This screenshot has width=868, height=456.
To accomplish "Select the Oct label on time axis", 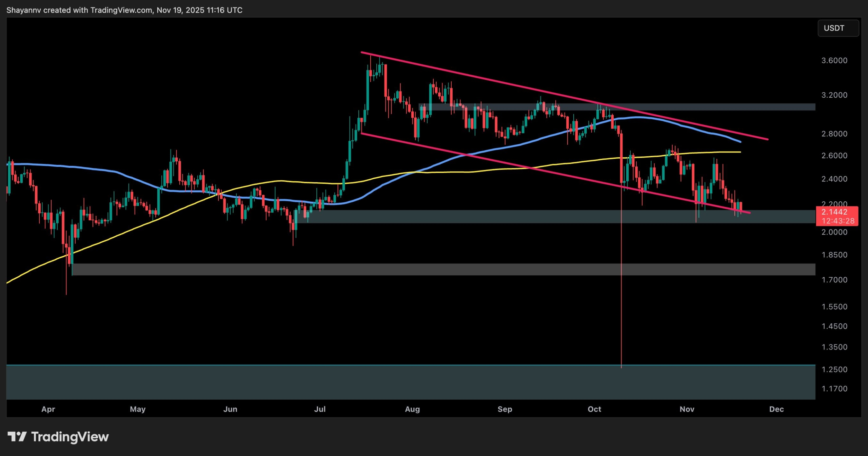I will pos(594,409).
